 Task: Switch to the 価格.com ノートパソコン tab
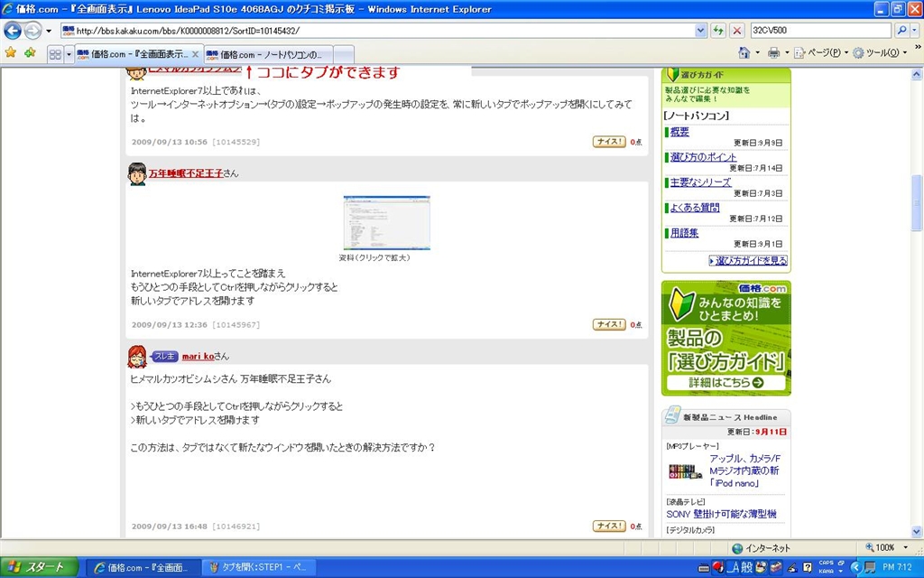pyautogui.click(x=269, y=54)
